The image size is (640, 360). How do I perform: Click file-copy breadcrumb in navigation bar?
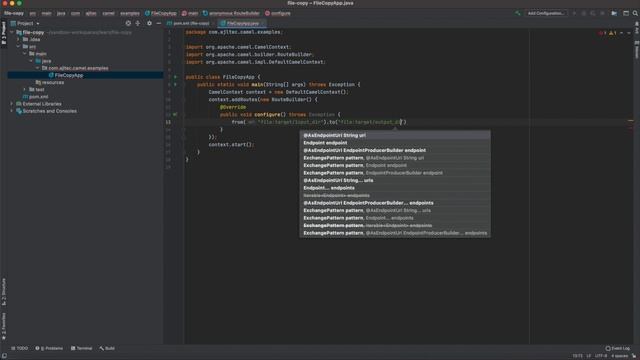click(14, 13)
